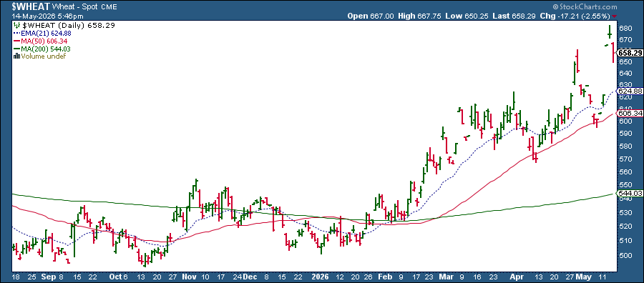The width and height of the screenshot is (644, 283).
Task: Click the blue dotted EMA(21) legend line marker
Action: tap(16, 34)
